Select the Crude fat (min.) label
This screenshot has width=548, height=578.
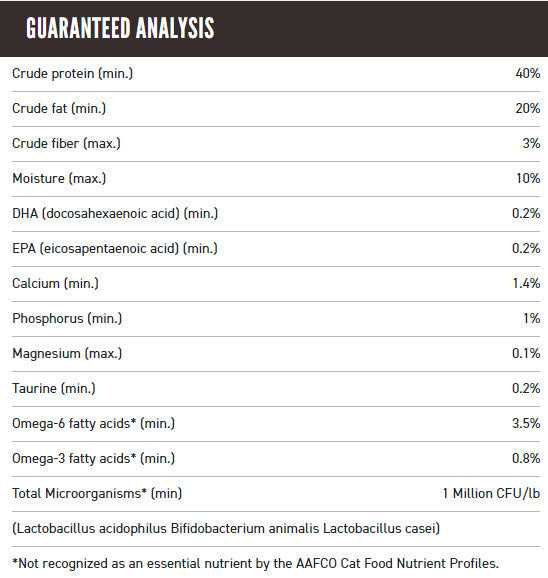pos(59,109)
